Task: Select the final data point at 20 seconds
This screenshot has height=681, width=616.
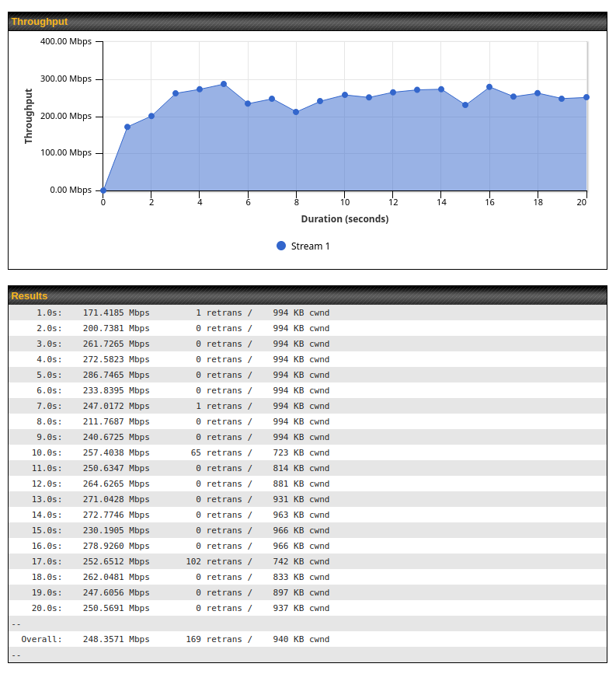Action: point(586,97)
